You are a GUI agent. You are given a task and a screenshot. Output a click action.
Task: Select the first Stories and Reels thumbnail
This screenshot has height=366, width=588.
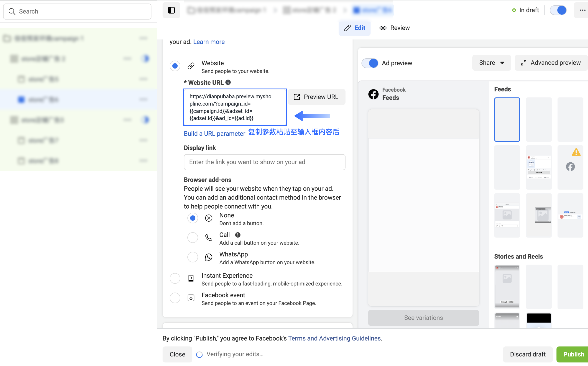tap(507, 287)
